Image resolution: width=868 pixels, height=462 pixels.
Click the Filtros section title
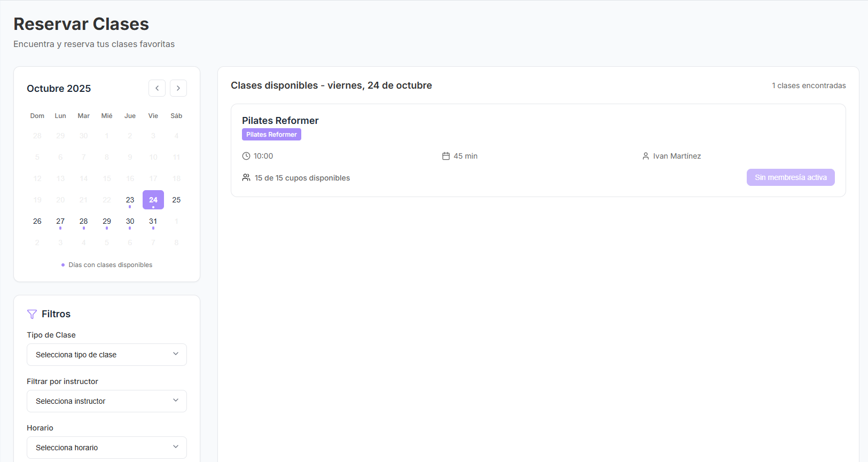[x=56, y=314]
